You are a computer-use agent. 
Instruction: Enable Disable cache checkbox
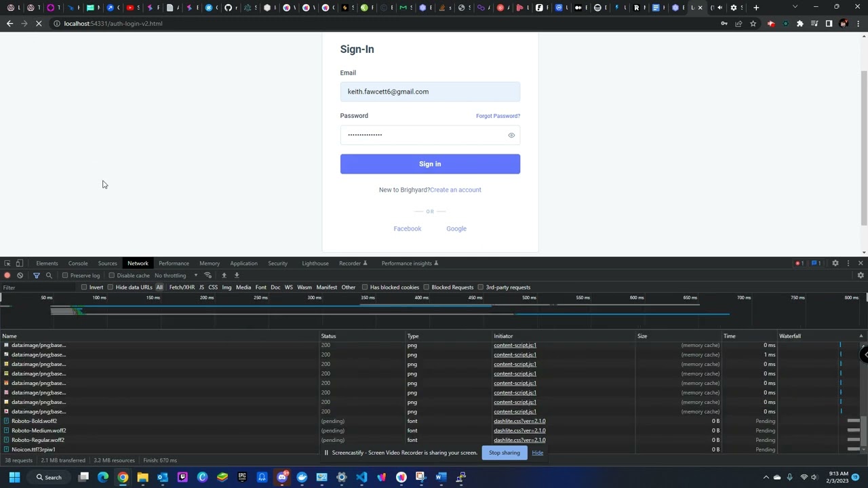(111, 275)
